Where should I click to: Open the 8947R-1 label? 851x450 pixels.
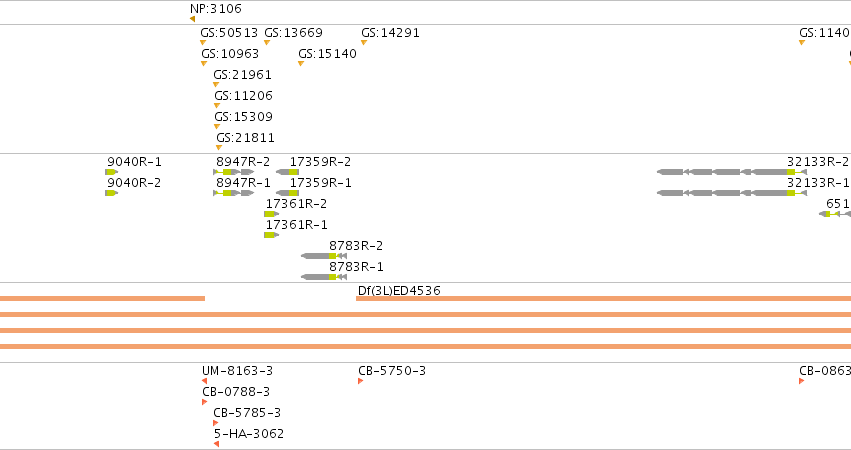pos(243,182)
